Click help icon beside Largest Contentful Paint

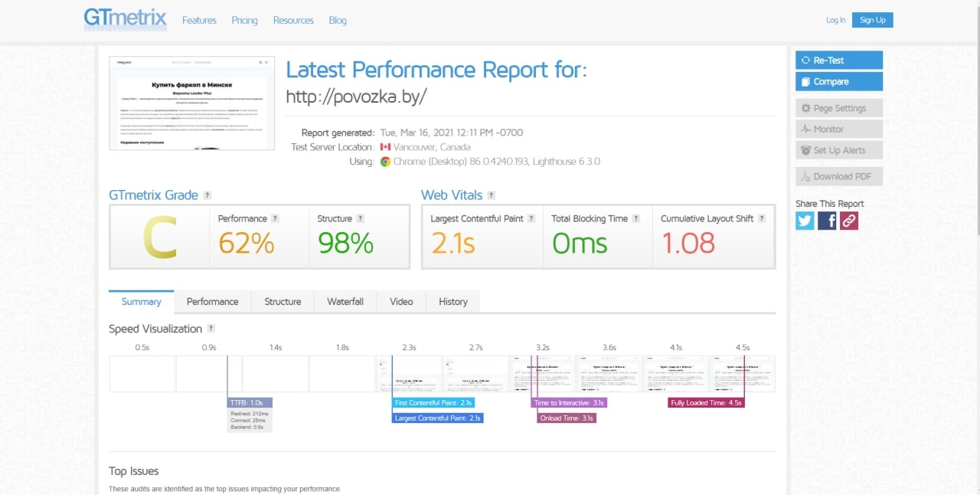coord(532,218)
